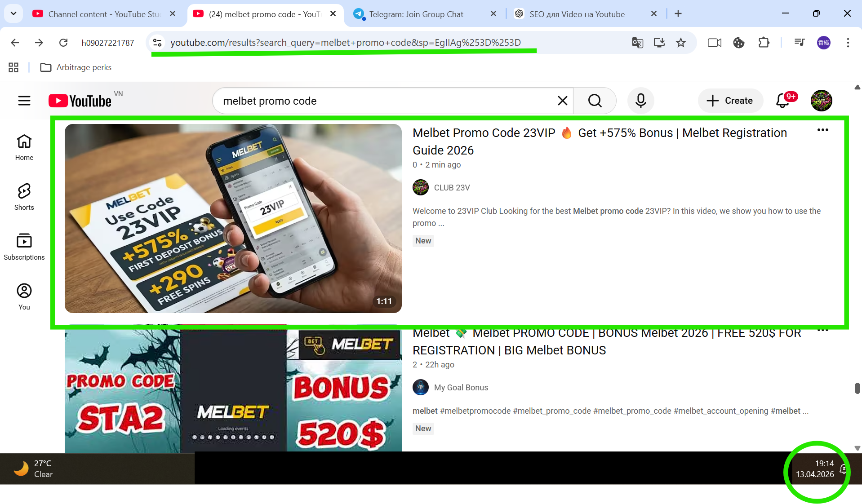
Task: Go to Home in the sidebar
Action: tap(24, 147)
